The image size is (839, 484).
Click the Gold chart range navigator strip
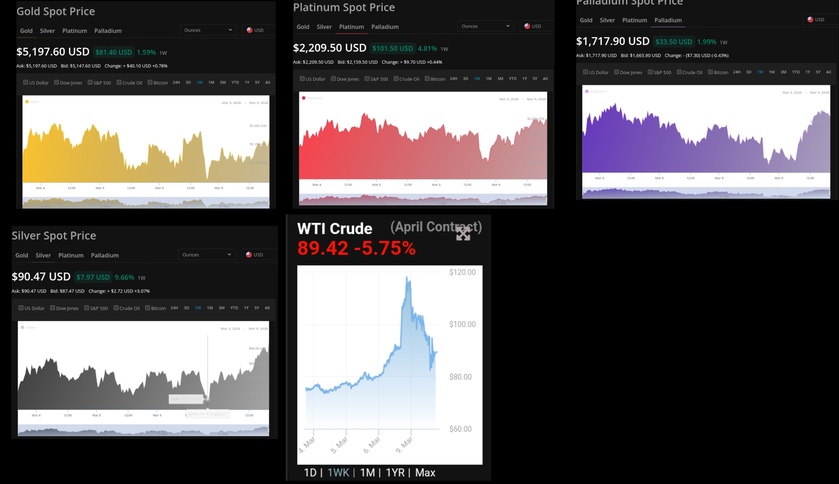click(x=146, y=203)
